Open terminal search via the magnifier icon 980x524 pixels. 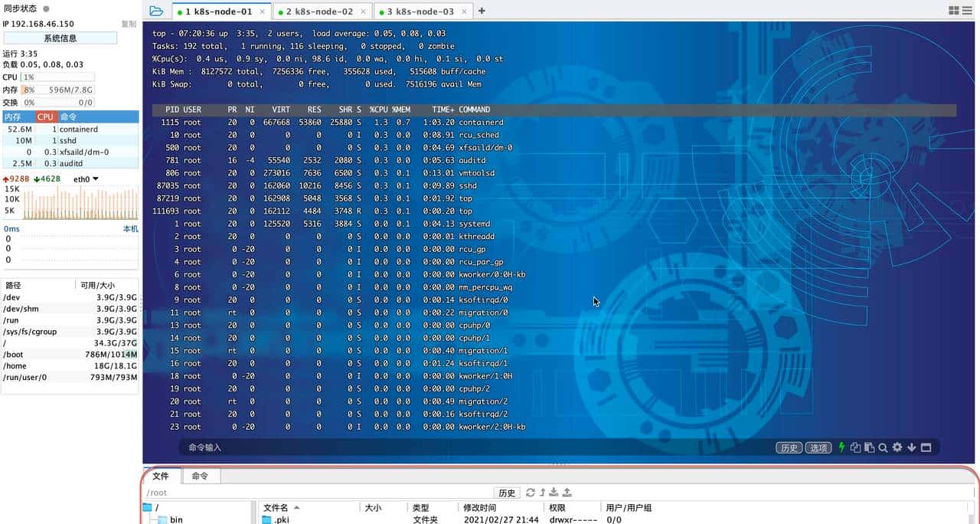[884, 447]
